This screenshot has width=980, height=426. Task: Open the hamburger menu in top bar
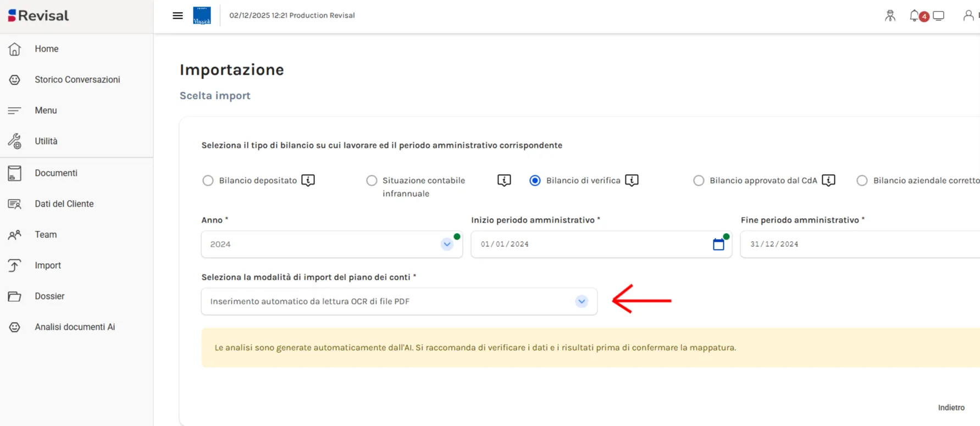click(178, 15)
